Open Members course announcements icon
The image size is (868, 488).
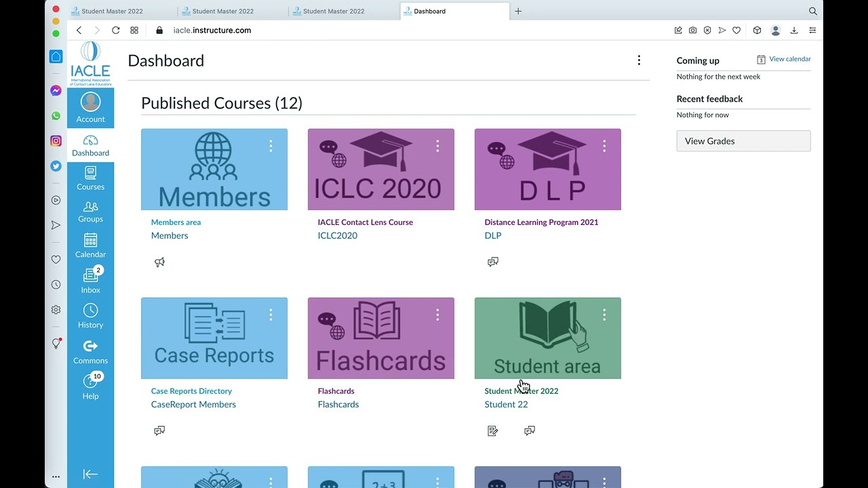(159, 262)
